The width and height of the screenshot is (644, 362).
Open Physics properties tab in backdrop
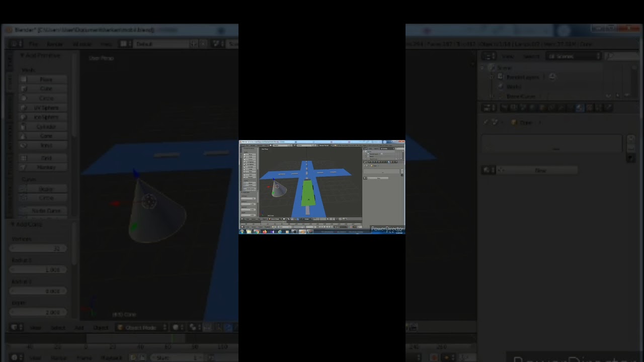pos(609,108)
